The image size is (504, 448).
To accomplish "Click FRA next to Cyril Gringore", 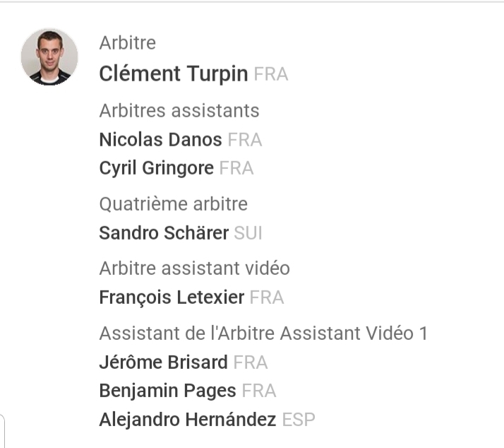I will tap(236, 169).
